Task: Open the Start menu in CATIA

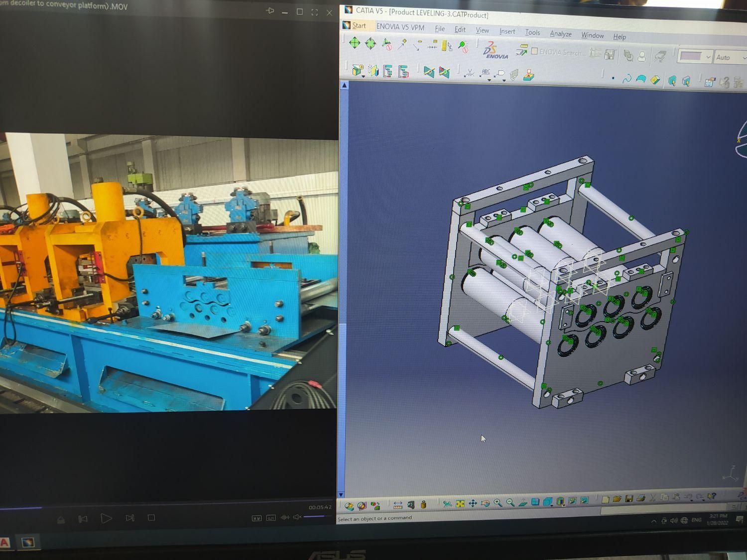Action: pos(355,25)
